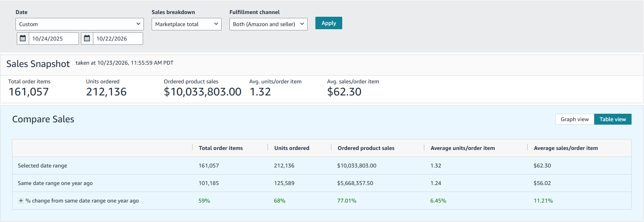Click the Units ordered column header

[x=292, y=148]
